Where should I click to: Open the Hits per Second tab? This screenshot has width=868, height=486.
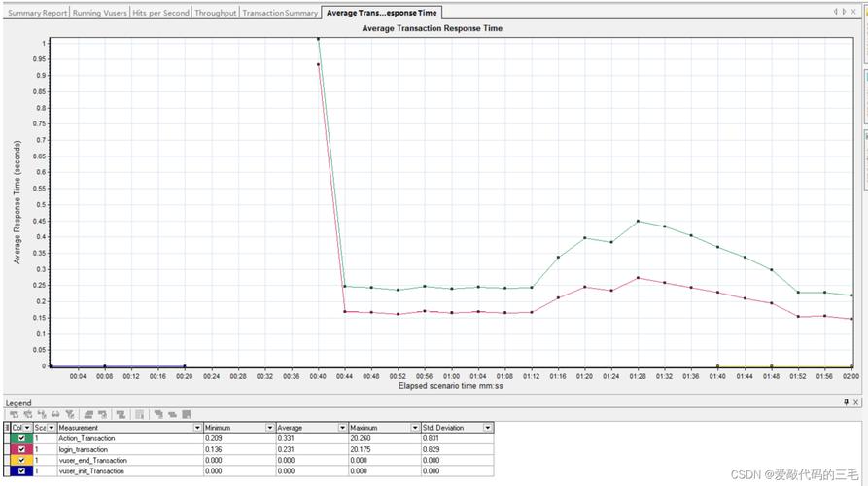160,13
